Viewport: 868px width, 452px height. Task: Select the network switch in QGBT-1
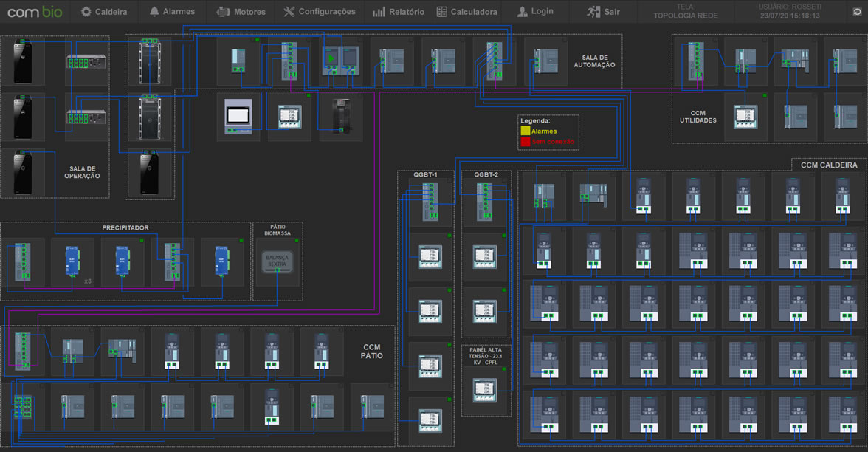point(430,202)
